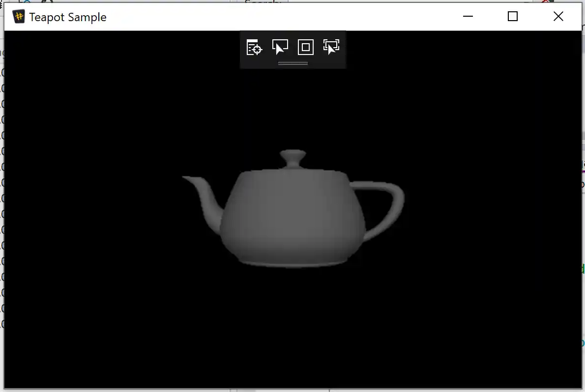Click the slider bar beneath the capture icons
Screen dimensions: 585x392
click(292, 63)
